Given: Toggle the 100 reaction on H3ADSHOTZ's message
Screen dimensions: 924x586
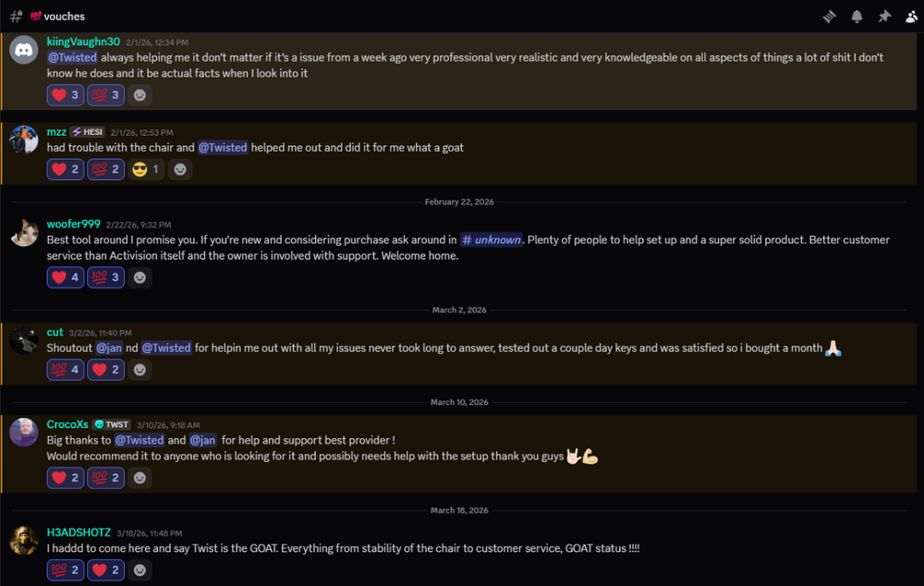Looking at the screenshot, I should 66,570.
